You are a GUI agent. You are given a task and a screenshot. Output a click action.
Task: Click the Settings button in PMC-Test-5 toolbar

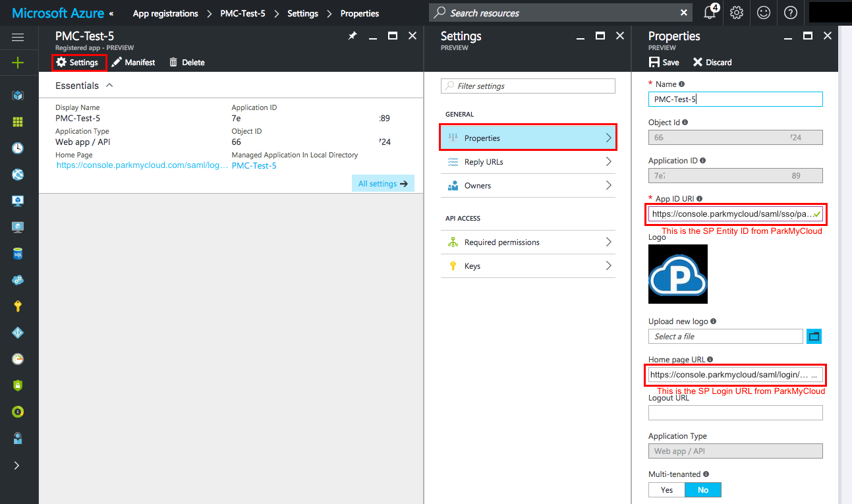(x=78, y=63)
